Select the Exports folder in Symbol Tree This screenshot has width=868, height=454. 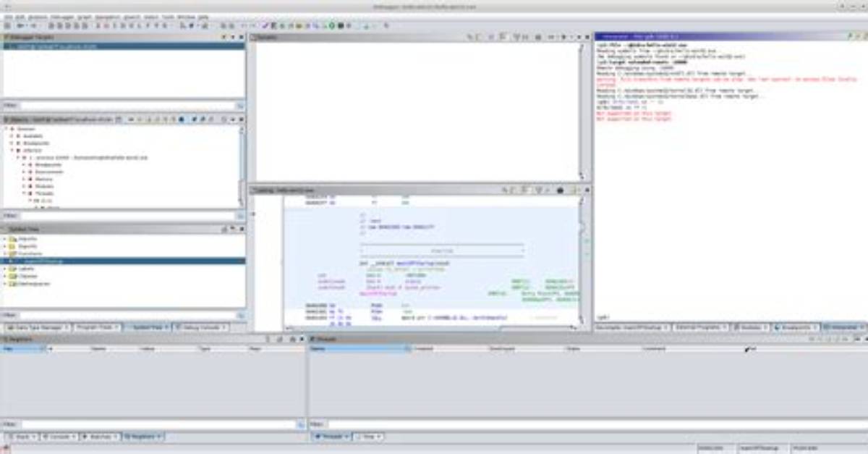27,246
